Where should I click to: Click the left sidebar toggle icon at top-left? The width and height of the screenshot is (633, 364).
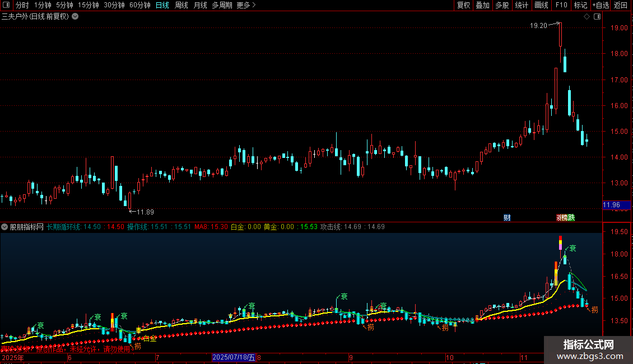(7, 5)
